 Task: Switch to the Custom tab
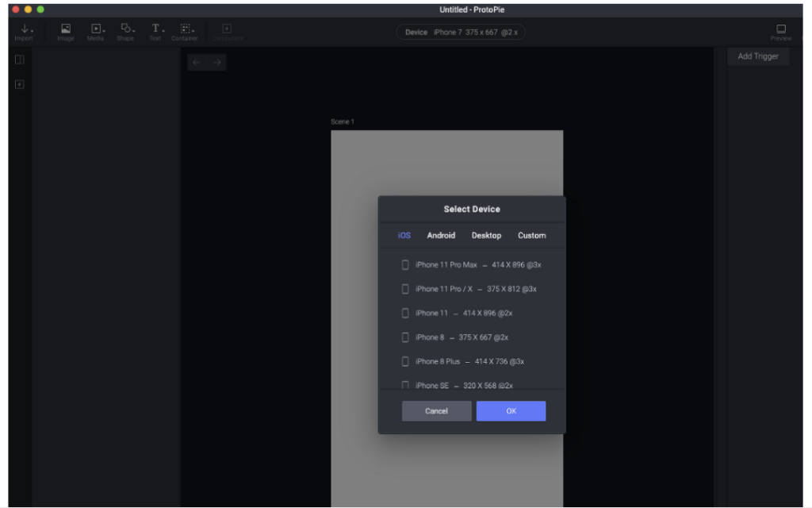(532, 235)
